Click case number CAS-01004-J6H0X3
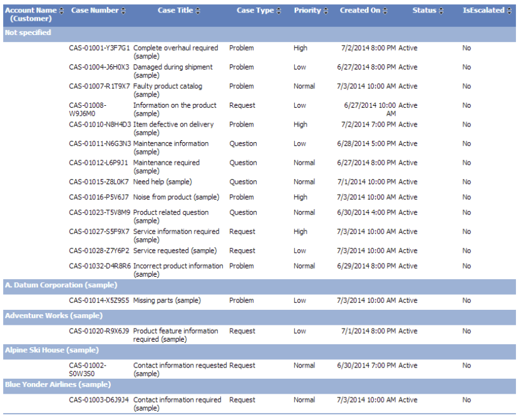 tap(99, 67)
